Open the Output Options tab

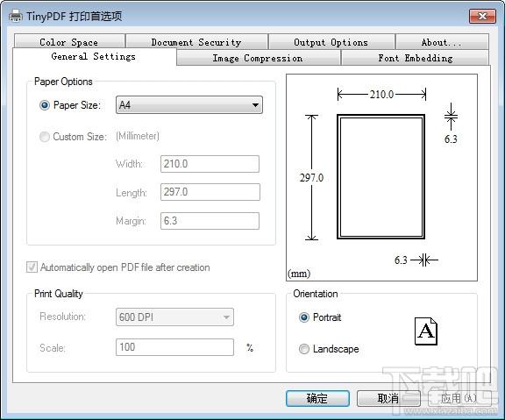331,42
